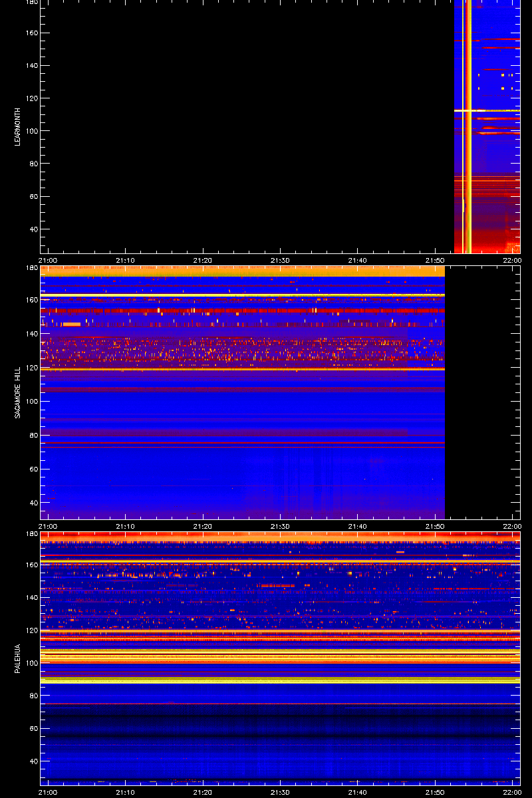Click 22:00 time label under Palehua panel
532x798 pixels.
(512, 792)
